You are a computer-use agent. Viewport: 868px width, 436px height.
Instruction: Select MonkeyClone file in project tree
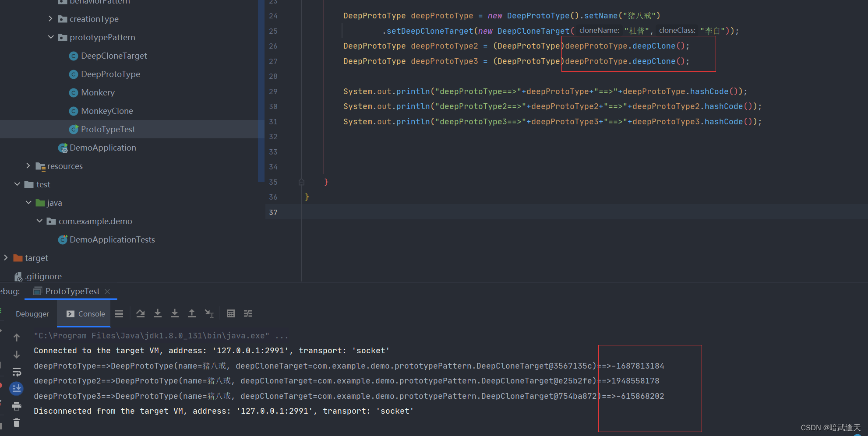107,111
